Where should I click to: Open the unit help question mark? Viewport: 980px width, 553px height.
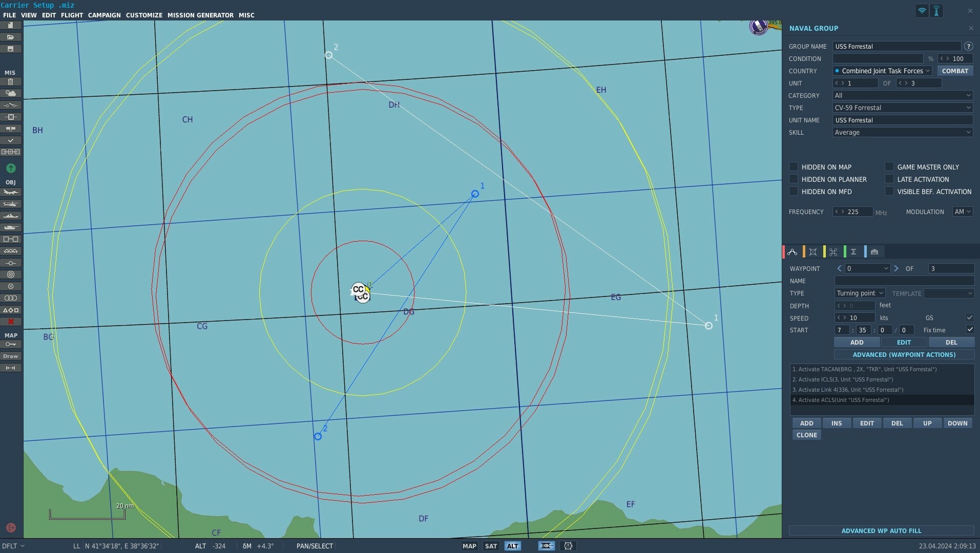(x=968, y=46)
